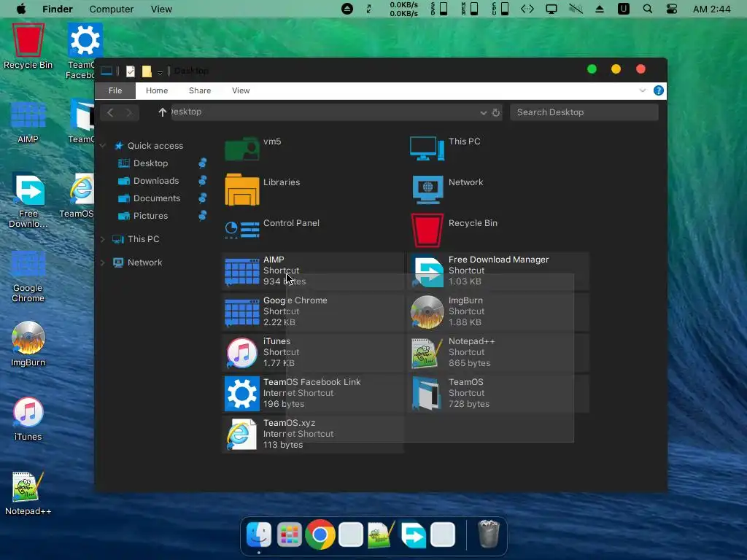Image resolution: width=747 pixels, height=560 pixels.
Task: Click Notepad++ icon on the desktop
Action: tap(28, 493)
